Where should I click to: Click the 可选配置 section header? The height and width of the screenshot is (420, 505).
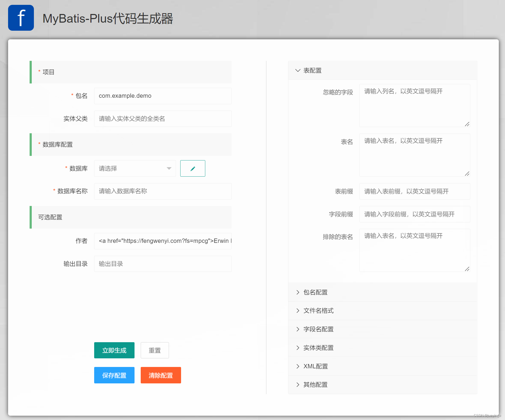coord(131,217)
